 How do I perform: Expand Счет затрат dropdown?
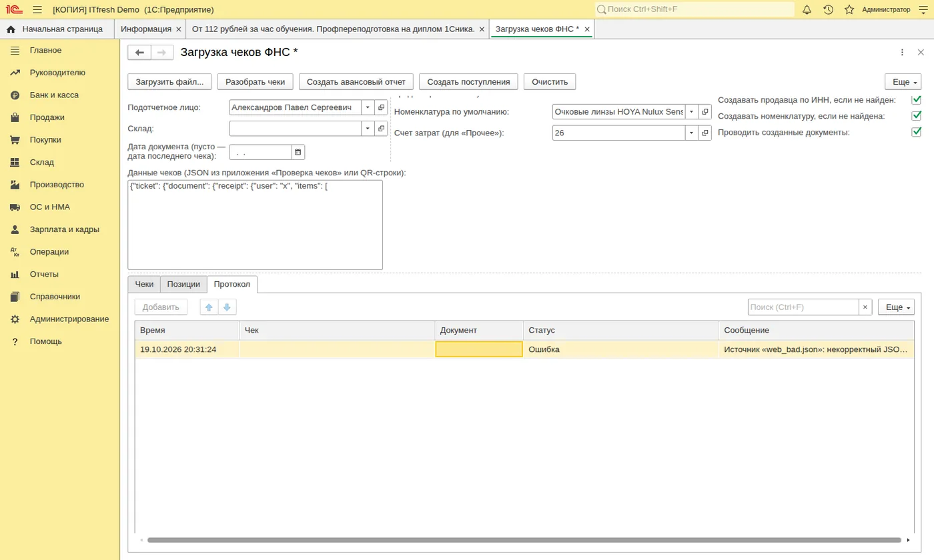coord(692,133)
